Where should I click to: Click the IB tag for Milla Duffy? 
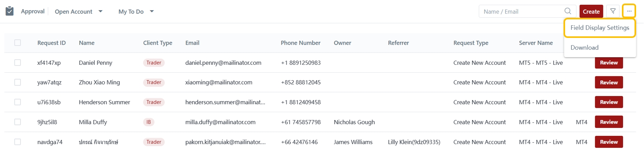click(148, 122)
